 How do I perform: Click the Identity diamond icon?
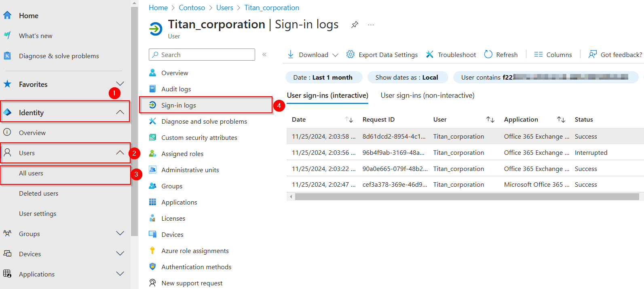(7, 112)
